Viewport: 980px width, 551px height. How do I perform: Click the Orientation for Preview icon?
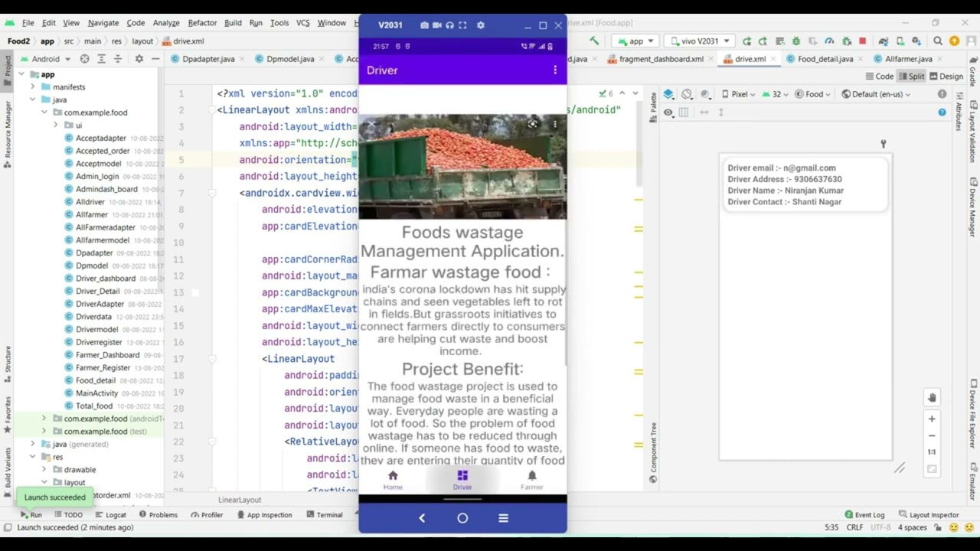(x=688, y=94)
